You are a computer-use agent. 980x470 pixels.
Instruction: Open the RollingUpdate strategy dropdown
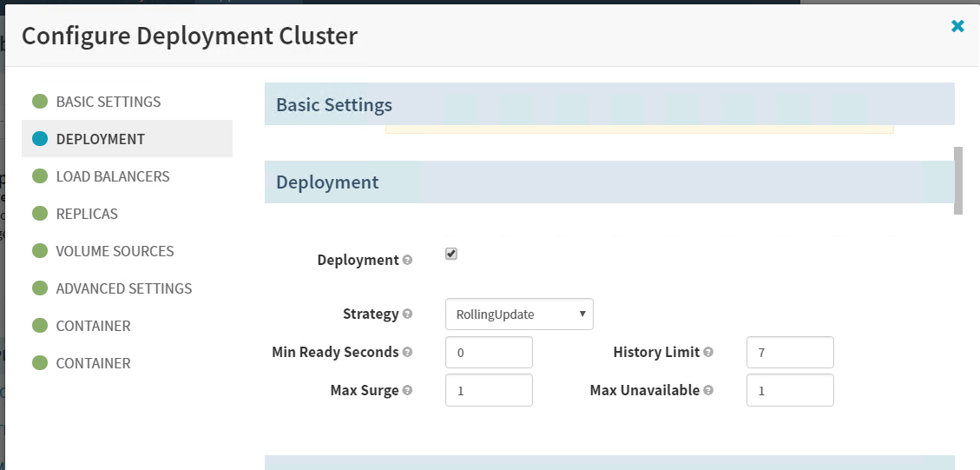click(519, 314)
